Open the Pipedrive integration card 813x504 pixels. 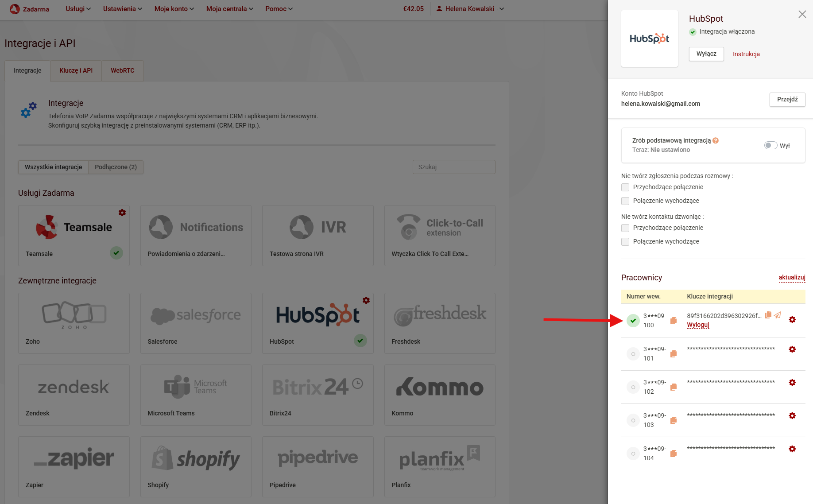pos(318,467)
